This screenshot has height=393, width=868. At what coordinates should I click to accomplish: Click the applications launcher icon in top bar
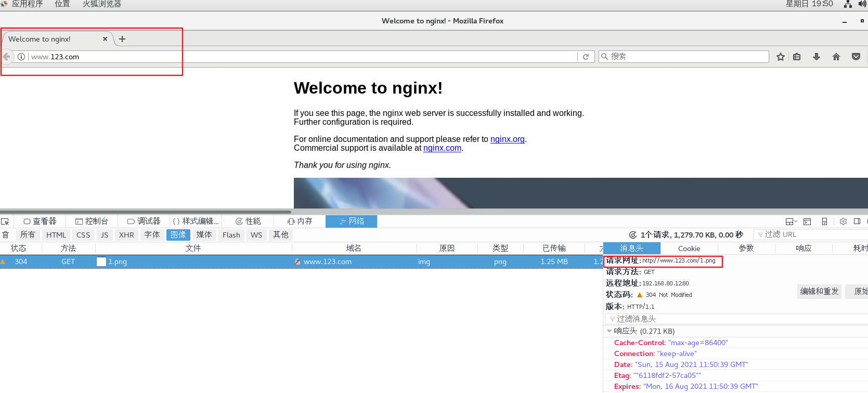click(x=4, y=4)
